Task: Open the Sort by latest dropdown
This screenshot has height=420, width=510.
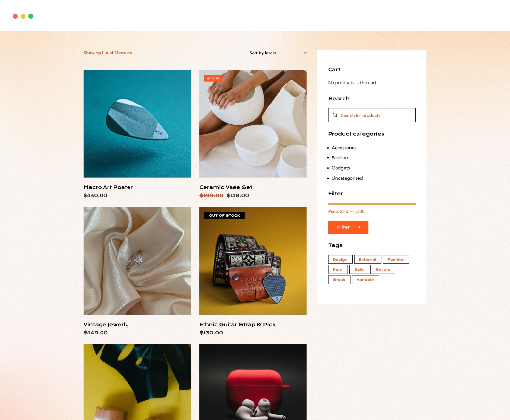Action: coord(278,53)
